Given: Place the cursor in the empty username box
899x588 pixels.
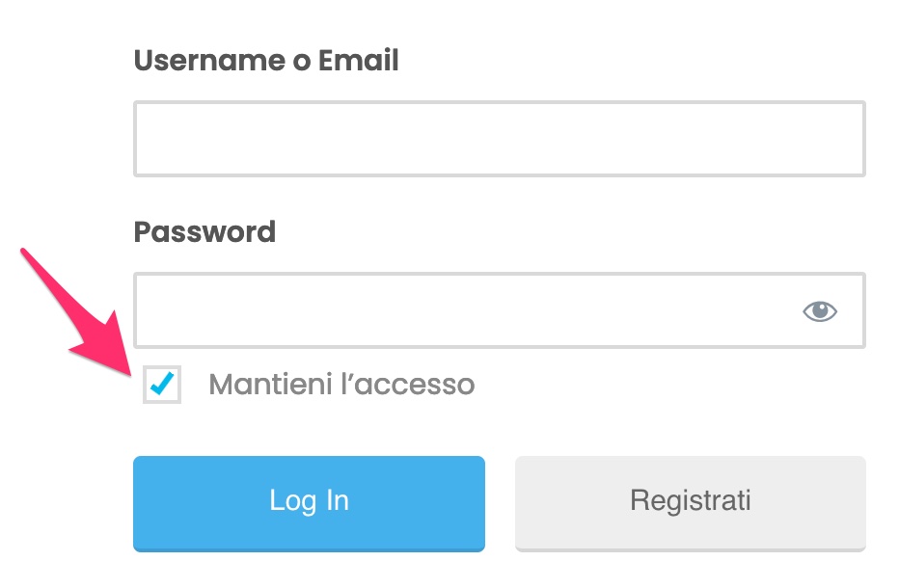Looking at the screenshot, I should [x=500, y=139].
